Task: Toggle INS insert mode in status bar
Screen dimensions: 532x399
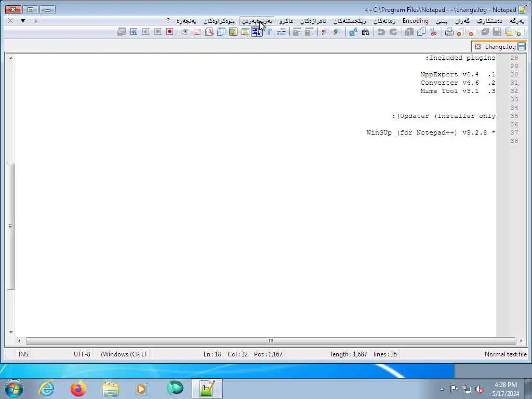Action: pyautogui.click(x=23, y=354)
